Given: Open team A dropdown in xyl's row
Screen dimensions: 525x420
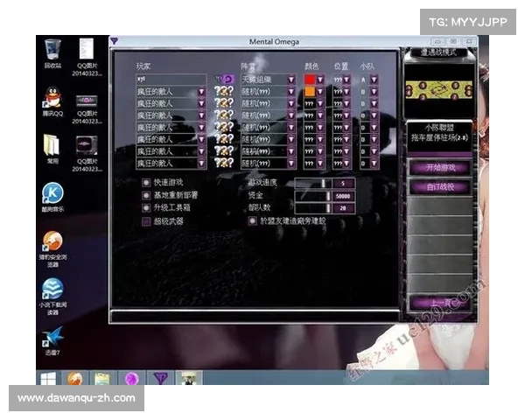Looking at the screenshot, I should point(374,80).
